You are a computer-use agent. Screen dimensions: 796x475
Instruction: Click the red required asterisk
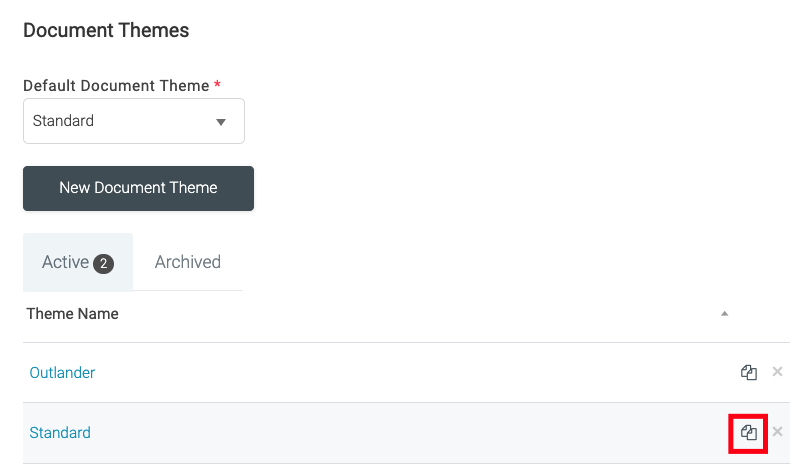click(217, 83)
